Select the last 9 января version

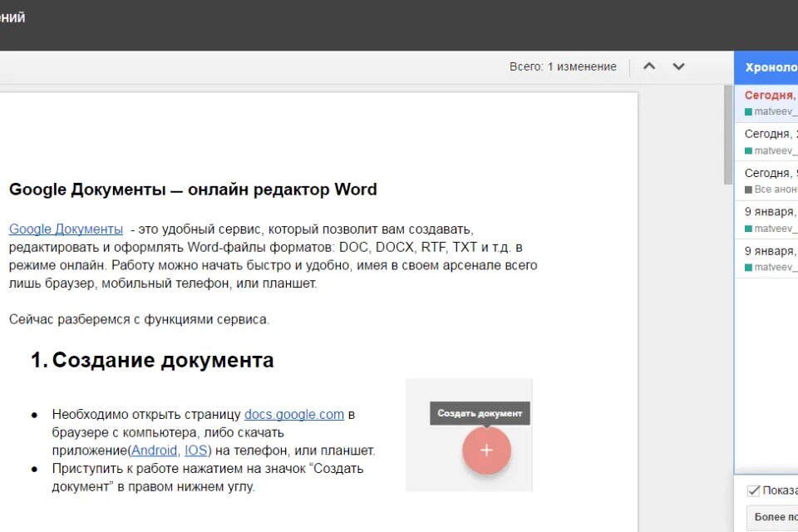click(766, 259)
